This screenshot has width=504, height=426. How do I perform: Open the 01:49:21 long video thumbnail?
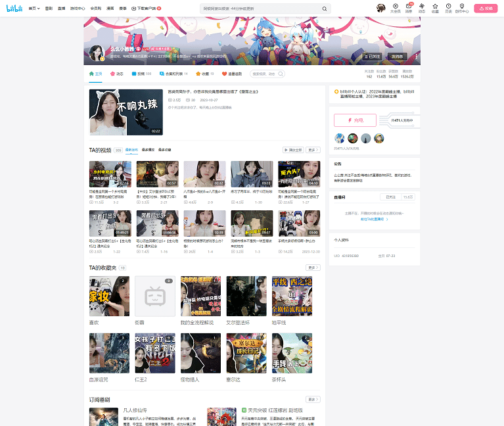pyautogui.click(x=110, y=224)
